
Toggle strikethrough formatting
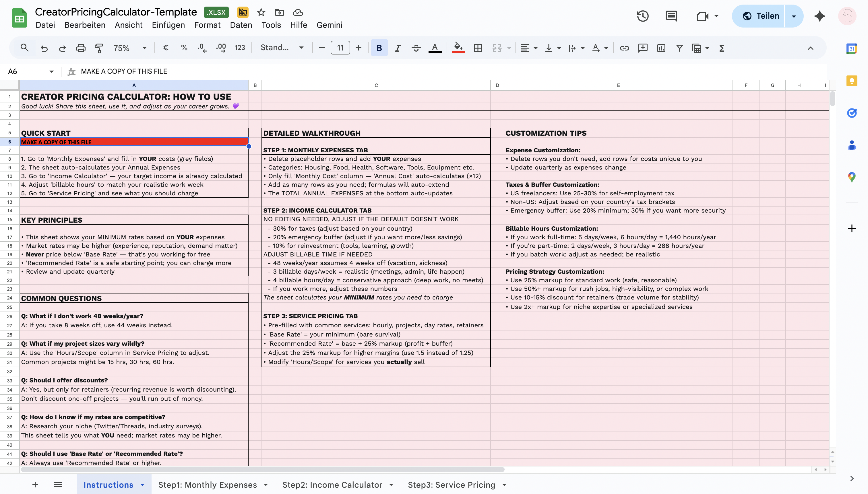coord(416,48)
